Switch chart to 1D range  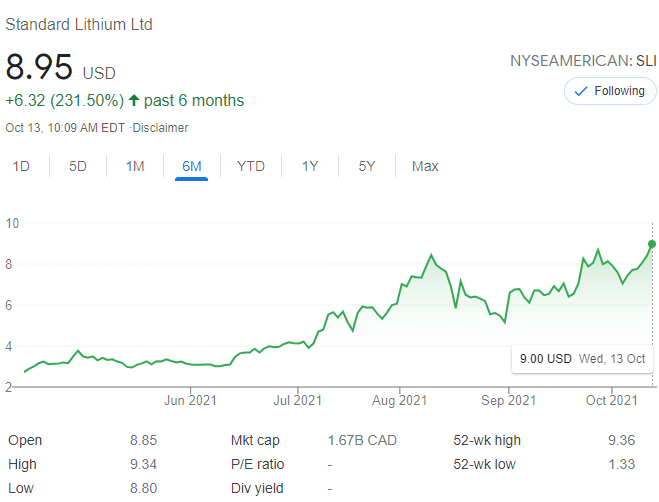coord(21,166)
